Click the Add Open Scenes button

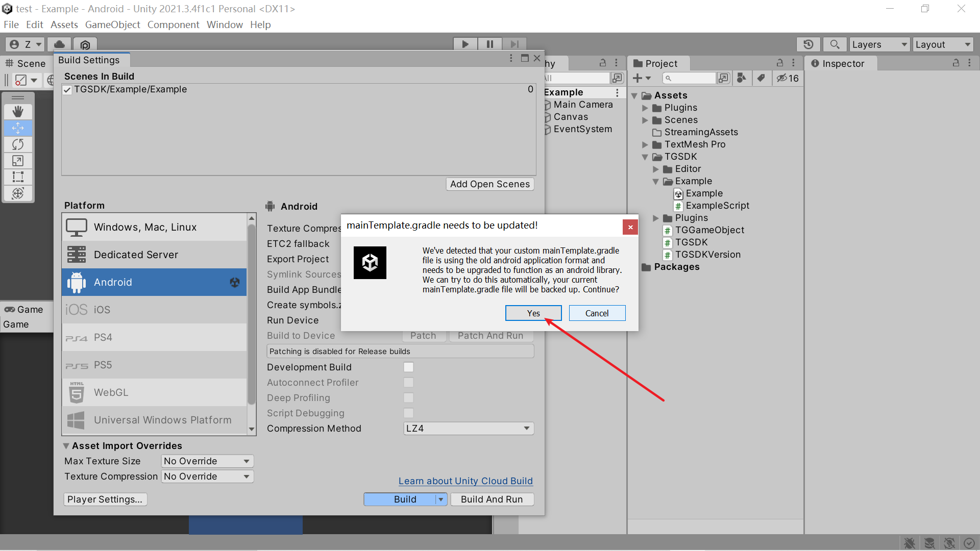(x=490, y=184)
